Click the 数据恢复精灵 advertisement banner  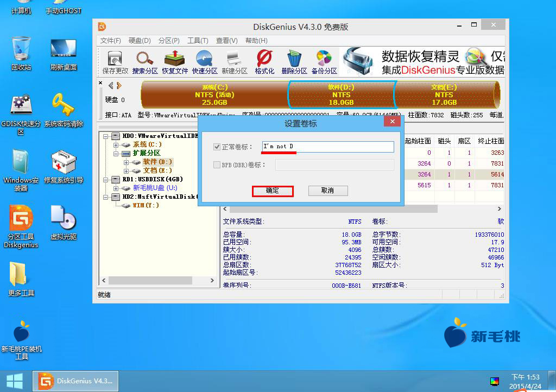(x=422, y=62)
